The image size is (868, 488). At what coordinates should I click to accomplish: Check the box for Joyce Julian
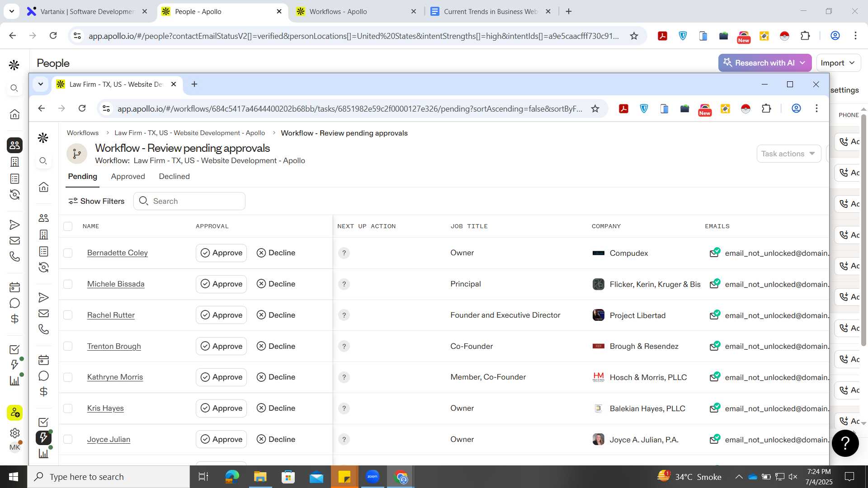click(68, 439)
